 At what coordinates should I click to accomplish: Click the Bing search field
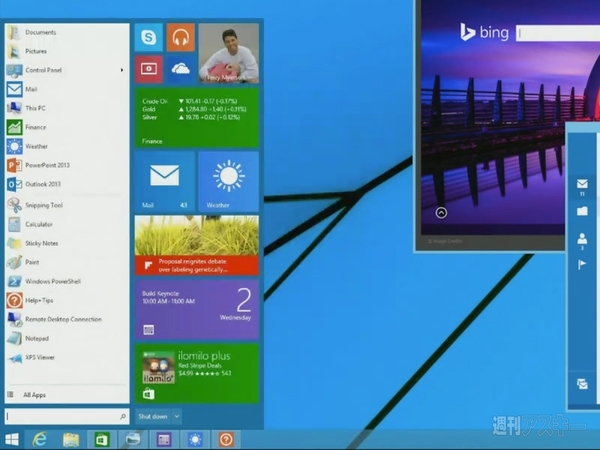click(x=558, y=33)
